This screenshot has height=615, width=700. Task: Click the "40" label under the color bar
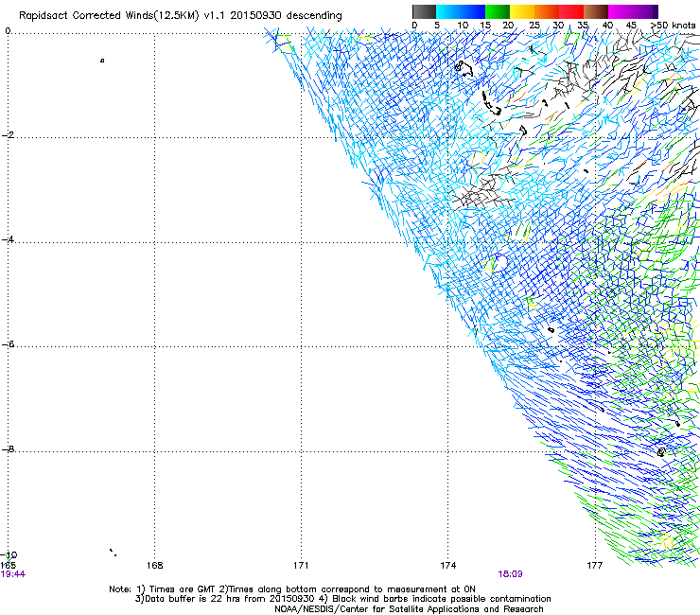click(x=607, y=26)
